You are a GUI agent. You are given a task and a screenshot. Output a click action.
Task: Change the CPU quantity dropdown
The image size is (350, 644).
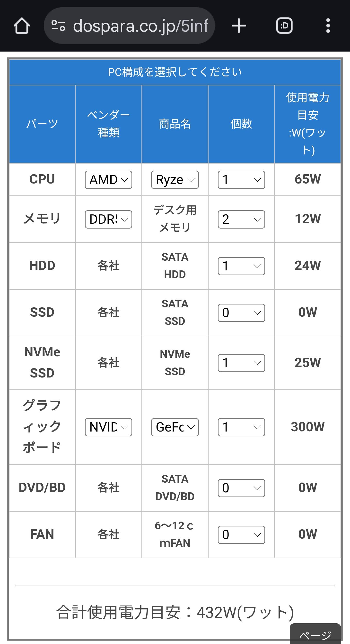(241, 180)
